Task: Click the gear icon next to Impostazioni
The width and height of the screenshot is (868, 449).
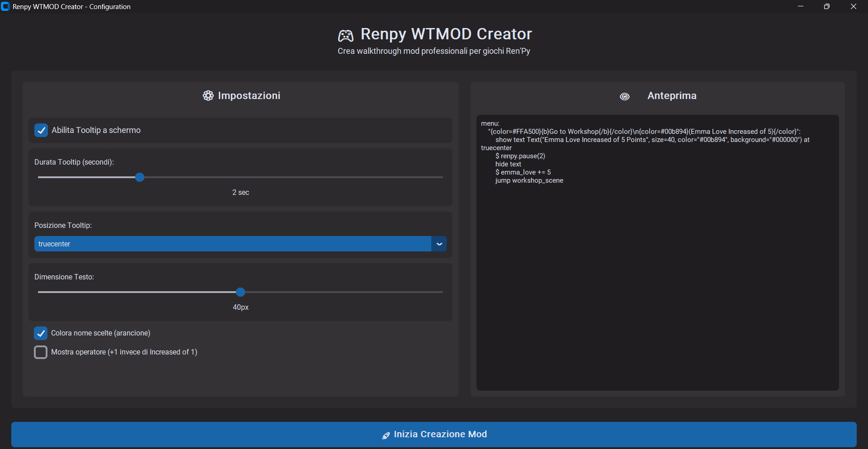Action: click(208, 96)
